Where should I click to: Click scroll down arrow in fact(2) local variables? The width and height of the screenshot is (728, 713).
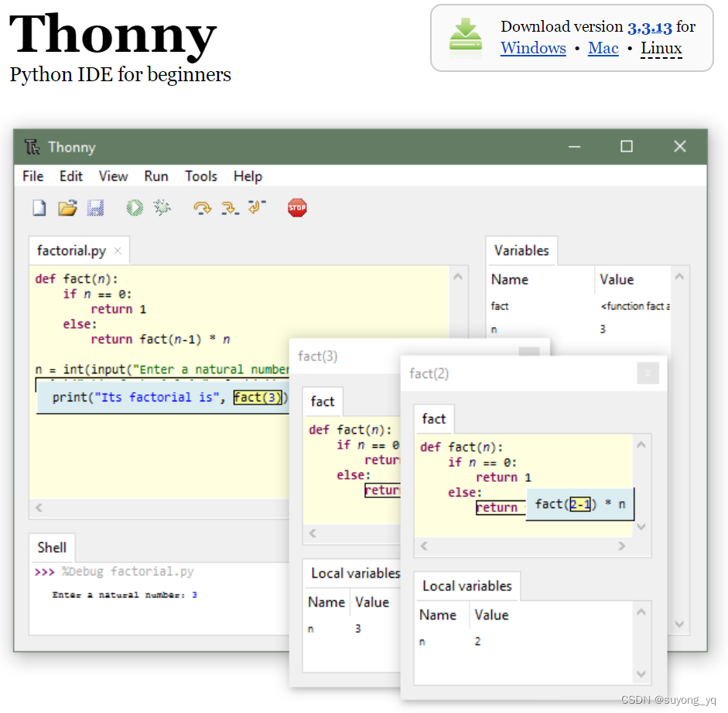(x=641, y=674)
